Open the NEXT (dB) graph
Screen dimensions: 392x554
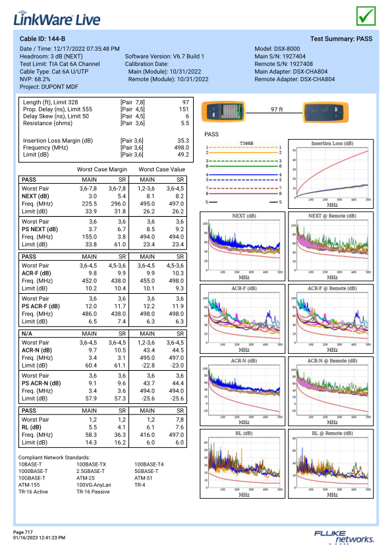tap(242, 246)
